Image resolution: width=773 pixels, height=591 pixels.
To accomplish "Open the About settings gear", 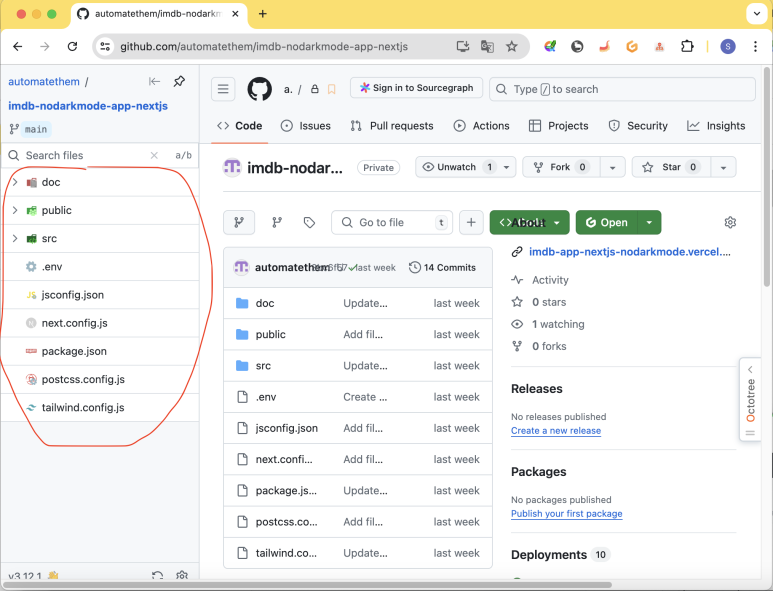I will 730,223.
